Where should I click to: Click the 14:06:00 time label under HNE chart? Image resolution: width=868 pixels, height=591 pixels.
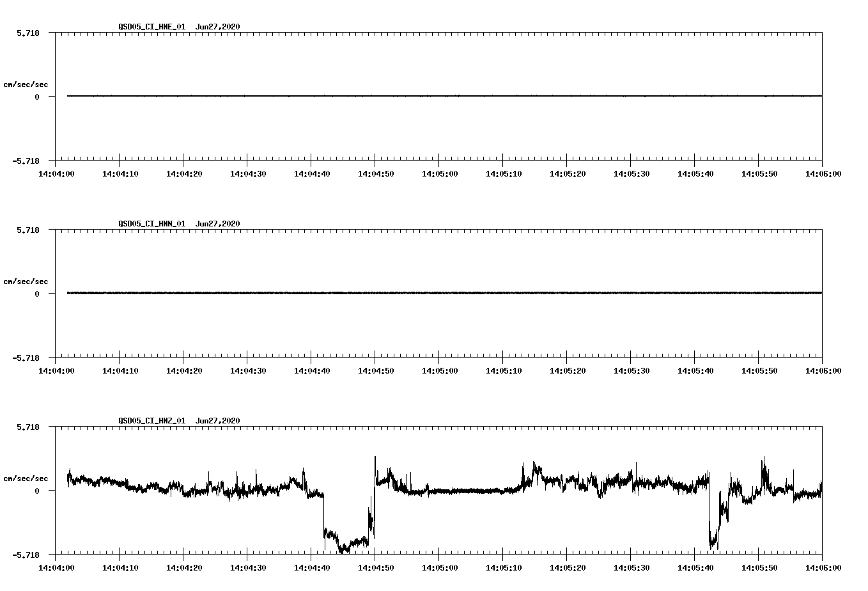click(x=823, y=173)
